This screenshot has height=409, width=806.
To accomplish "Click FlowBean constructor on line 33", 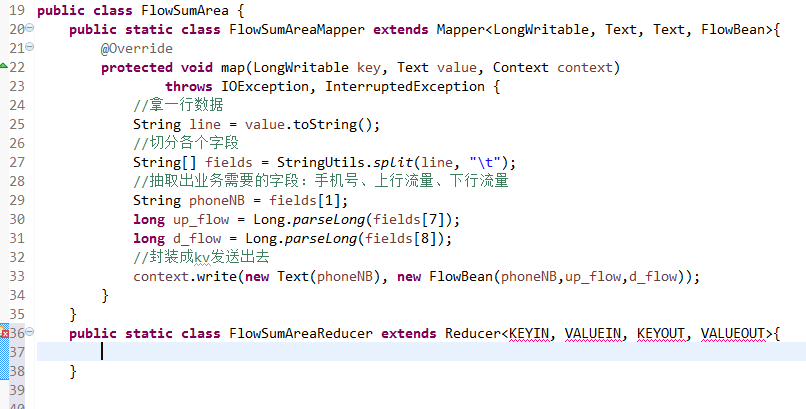I will tap(461, 276).
